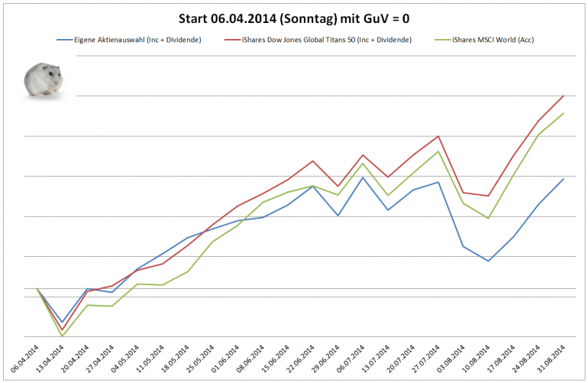This screenshot has height=383, width=588.
Task: Click the 22.06.2014 date axis label
Action: [300, 359]
